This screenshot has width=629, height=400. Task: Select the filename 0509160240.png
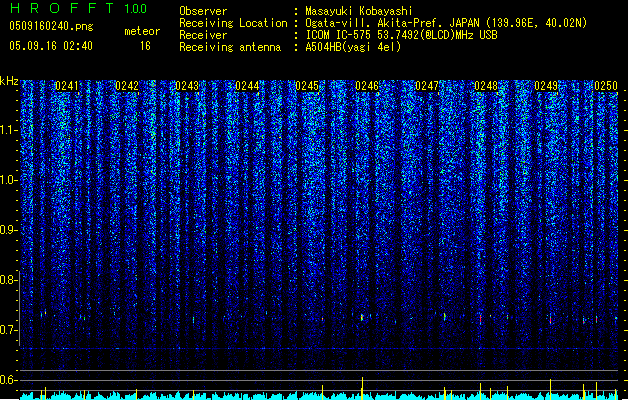(51, 26)
